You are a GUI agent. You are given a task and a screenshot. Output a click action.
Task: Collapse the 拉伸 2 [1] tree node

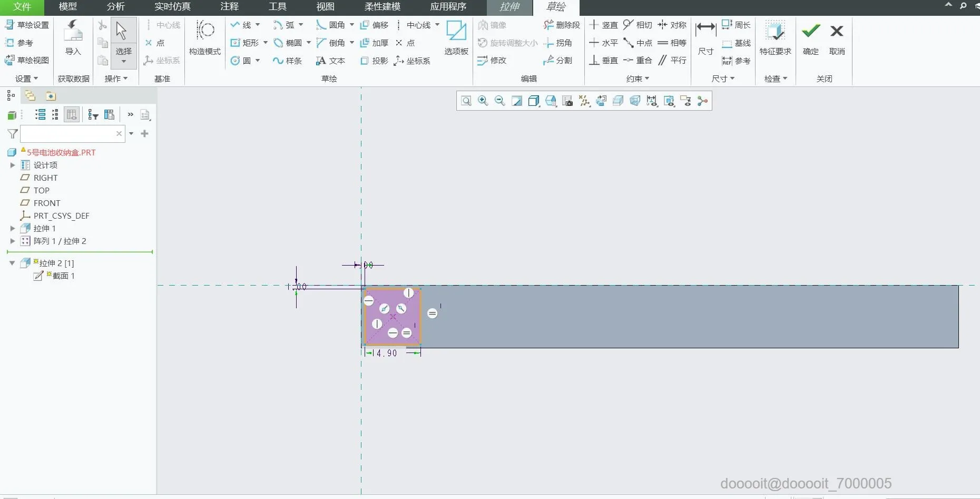click(12, 263)
